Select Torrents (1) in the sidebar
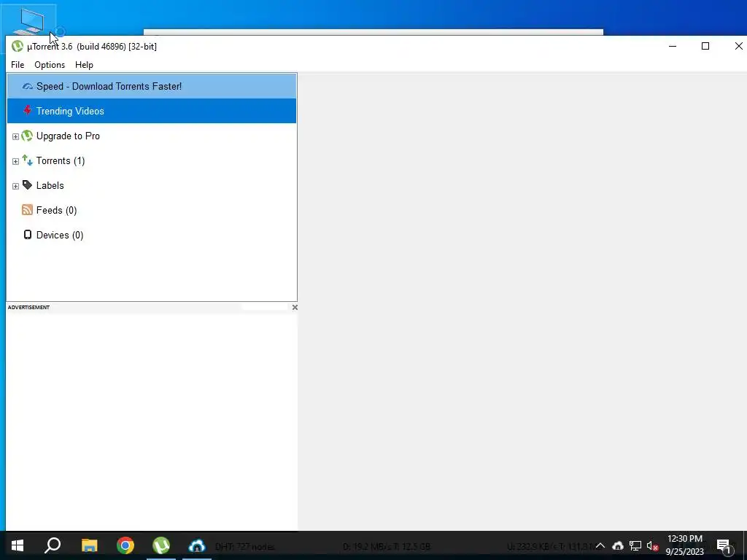Screen dimensions: 747x560 click(61, 160)
